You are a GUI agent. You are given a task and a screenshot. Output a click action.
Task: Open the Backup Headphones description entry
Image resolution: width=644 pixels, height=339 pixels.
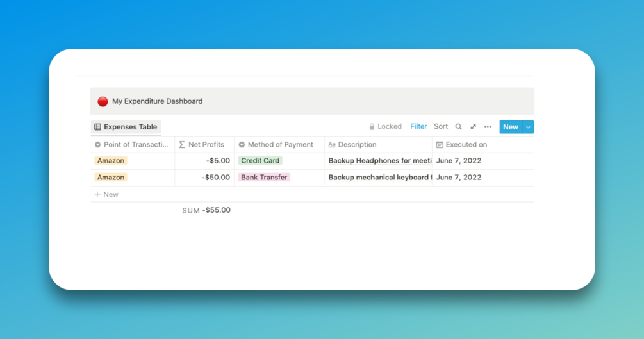[x=380, y=161]
